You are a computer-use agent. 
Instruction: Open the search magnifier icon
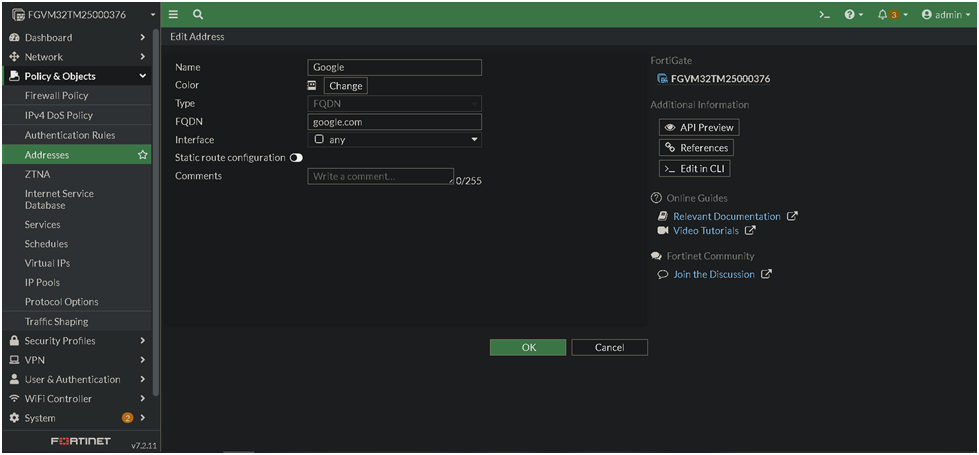(198, 14)
